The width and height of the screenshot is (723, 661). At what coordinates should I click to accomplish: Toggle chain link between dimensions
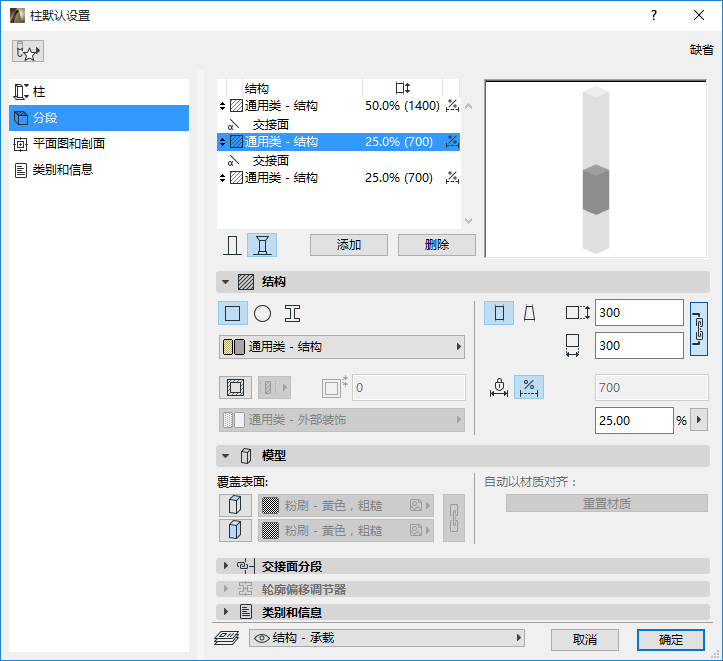pyautogui.click(x=699, y=329)
